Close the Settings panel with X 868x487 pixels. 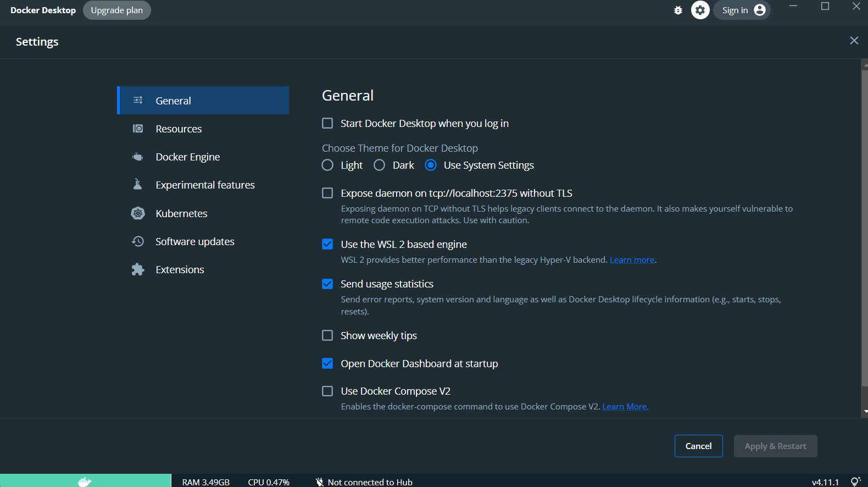tap(854, 41)
